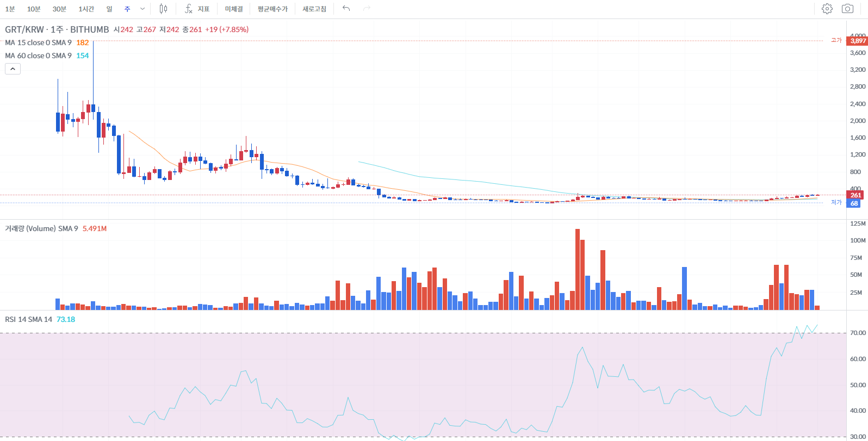
Task: Select the 거래량 Volume indicator legend
Action: click(x=41, y=228)
